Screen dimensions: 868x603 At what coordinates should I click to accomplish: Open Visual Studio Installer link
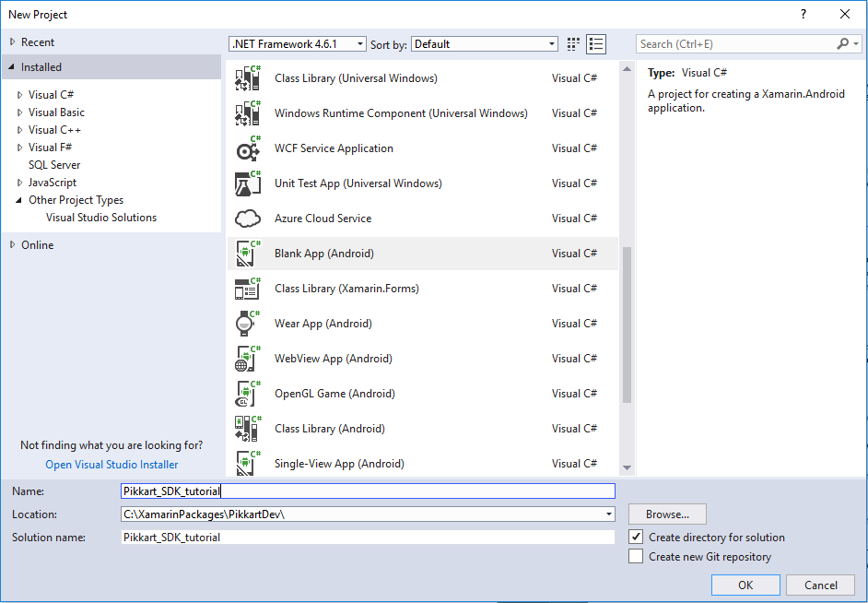click(111, 464)
